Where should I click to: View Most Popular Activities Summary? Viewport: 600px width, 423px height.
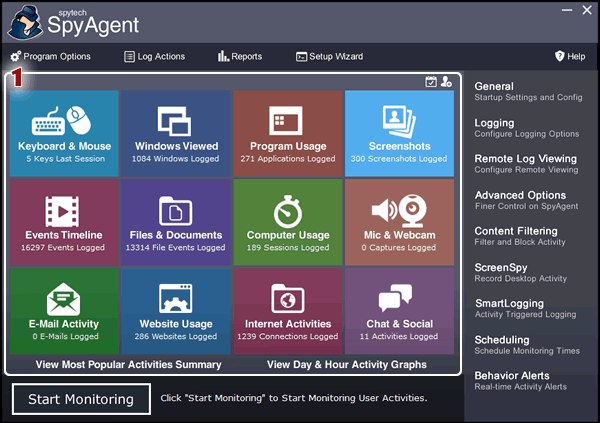[x=129, y=364]
